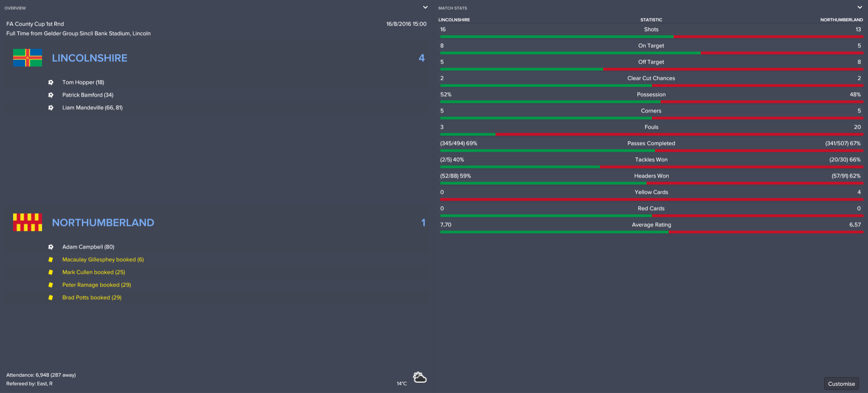Click the Fouls stat bar

pos(651,134)
